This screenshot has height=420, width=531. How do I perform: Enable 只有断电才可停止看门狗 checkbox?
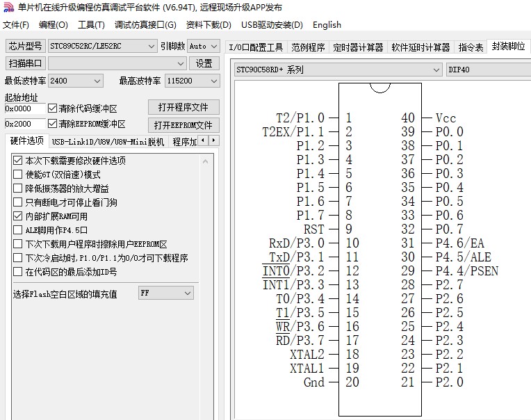tap(17, 202)
